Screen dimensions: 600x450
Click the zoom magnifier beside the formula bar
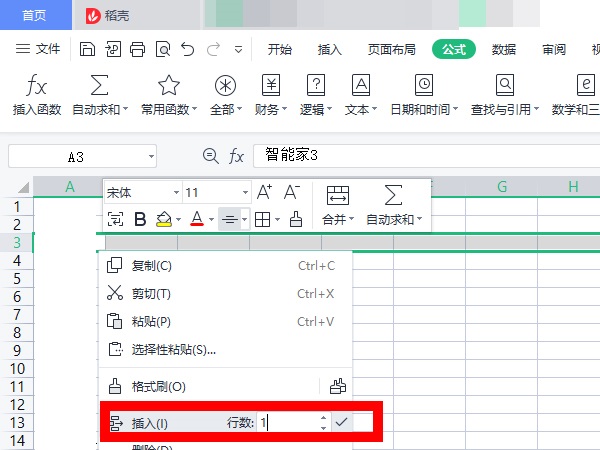(210, 156)
